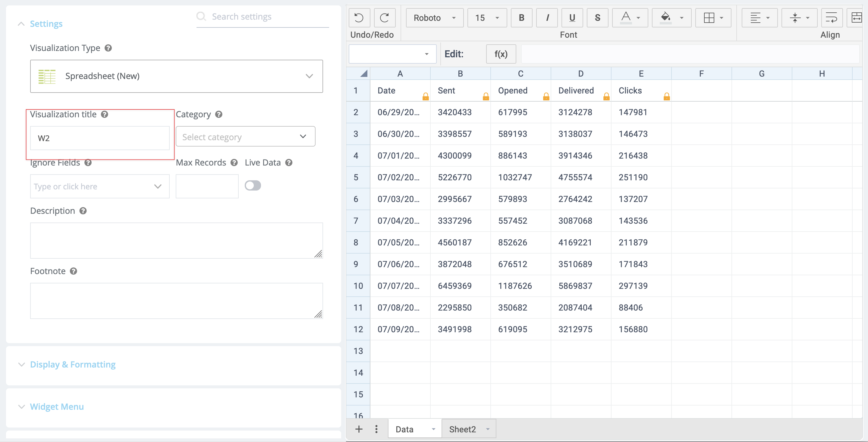Image resolution: width=868 pixels, height=442 pixels.
Task: Expand the Display & Formatting section
Action: [x=72, y=365]
